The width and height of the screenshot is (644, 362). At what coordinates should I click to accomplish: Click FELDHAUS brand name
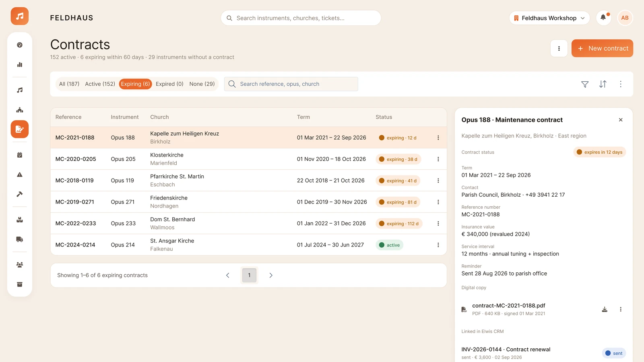click(x=72, y=18)
